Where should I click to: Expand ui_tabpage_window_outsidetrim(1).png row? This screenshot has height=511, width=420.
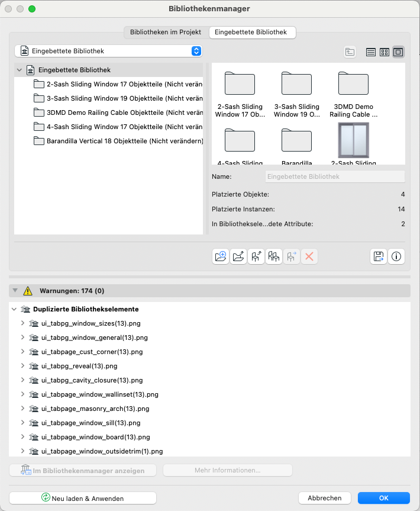coord(22,451)
